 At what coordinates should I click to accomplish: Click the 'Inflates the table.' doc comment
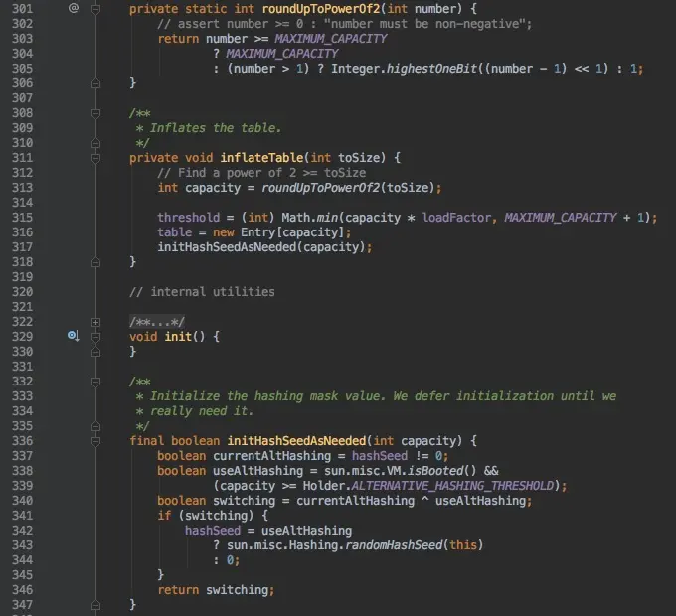pos(215,128)
